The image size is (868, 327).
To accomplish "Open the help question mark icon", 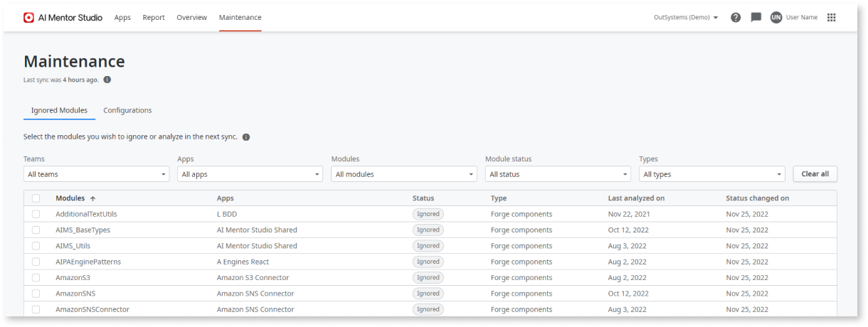I will pyautogui.click(x=736, y=18).
